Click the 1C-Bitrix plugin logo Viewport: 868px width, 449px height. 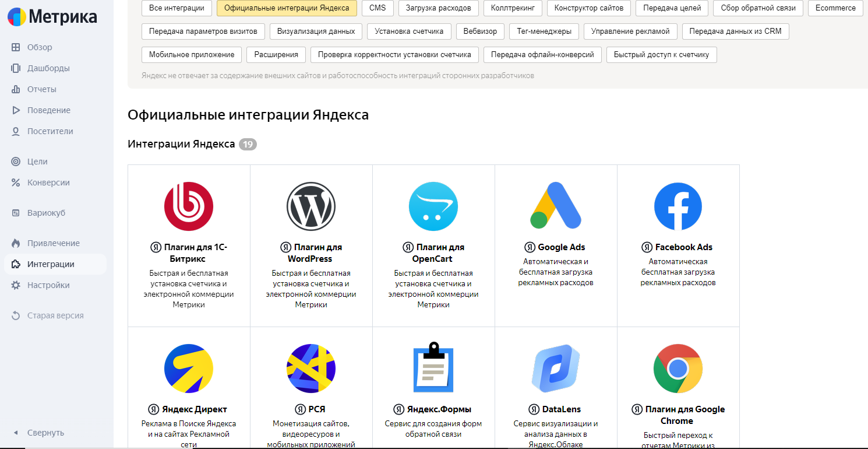tap(189, 206)
